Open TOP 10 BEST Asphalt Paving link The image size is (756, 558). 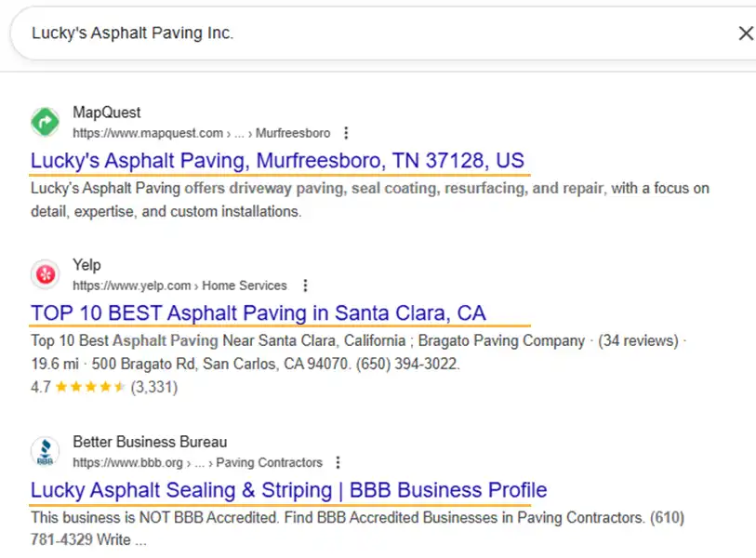[258, 312]
